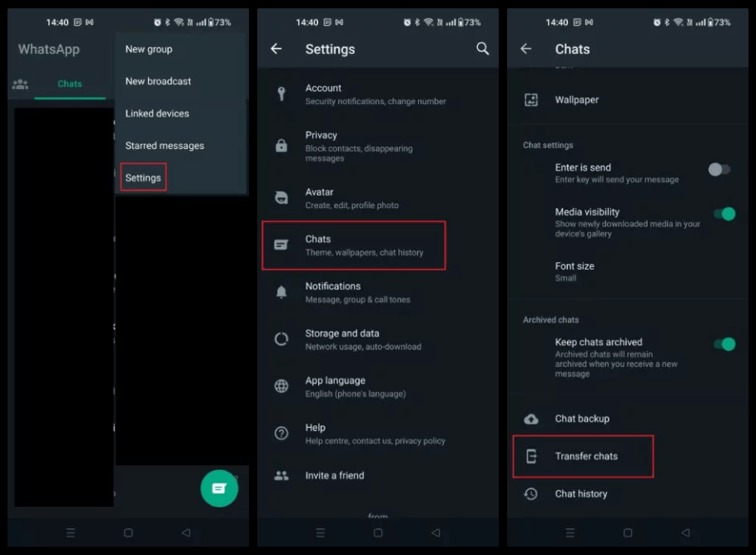The height and width of the screenshot is (555, 756).
Task: Toggle the Enter is send switch
Action: [719, 170]
